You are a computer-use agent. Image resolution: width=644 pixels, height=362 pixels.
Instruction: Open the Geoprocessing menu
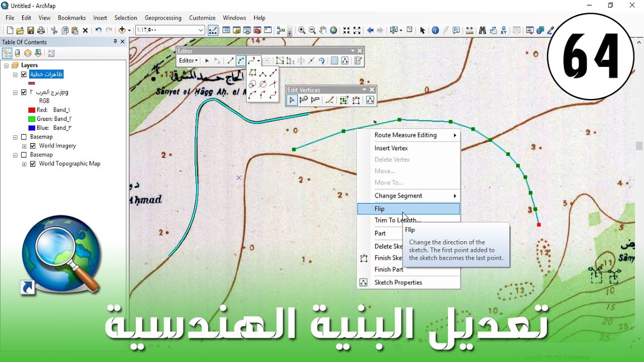(x=163, y=18)
